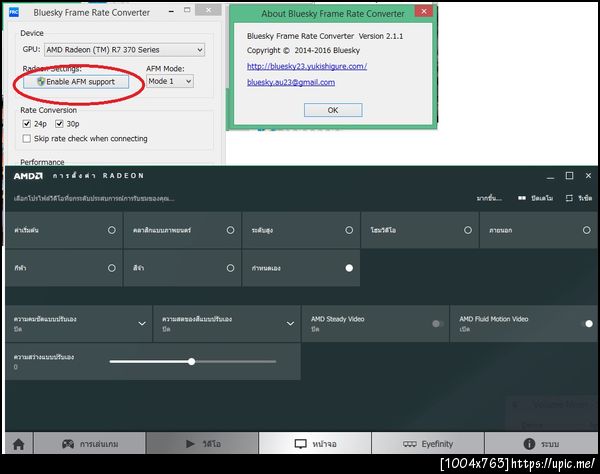The height and width of the screenshot is (474, 600).
Task: Open the bluesky23.yukishigure.com link
Action: [307, 66]
